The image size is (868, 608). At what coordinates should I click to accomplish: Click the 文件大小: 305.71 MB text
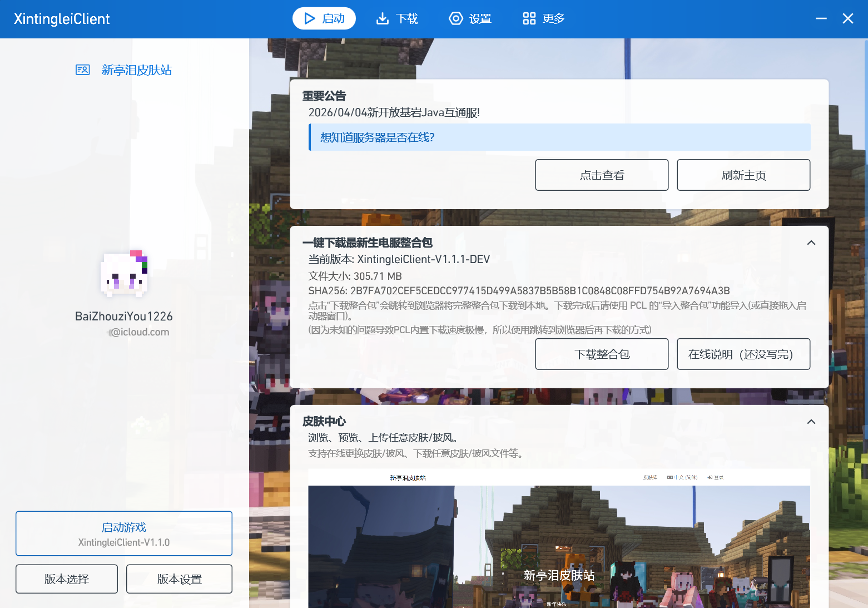pyautogui.click(x=355, y=276)
